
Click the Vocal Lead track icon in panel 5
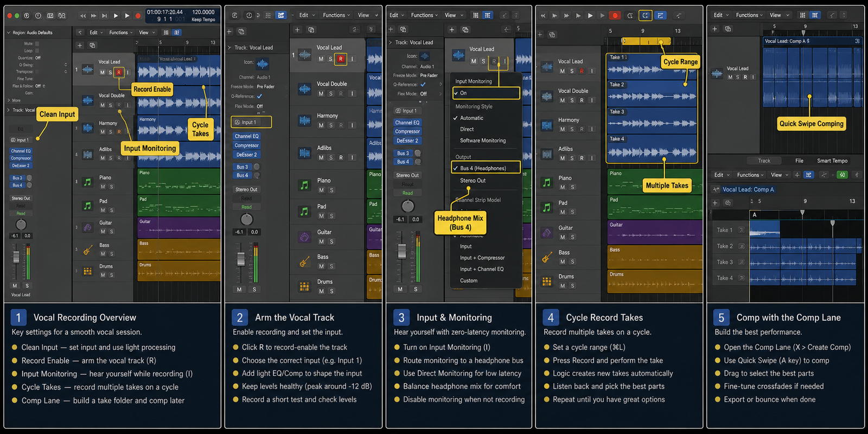coord(717,74)
